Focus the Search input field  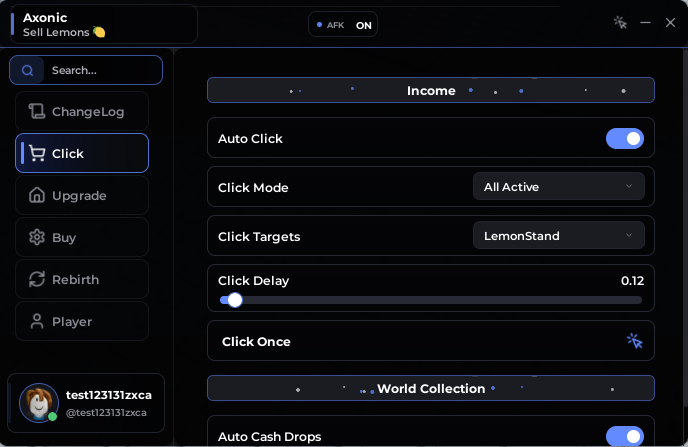[86, 70]
